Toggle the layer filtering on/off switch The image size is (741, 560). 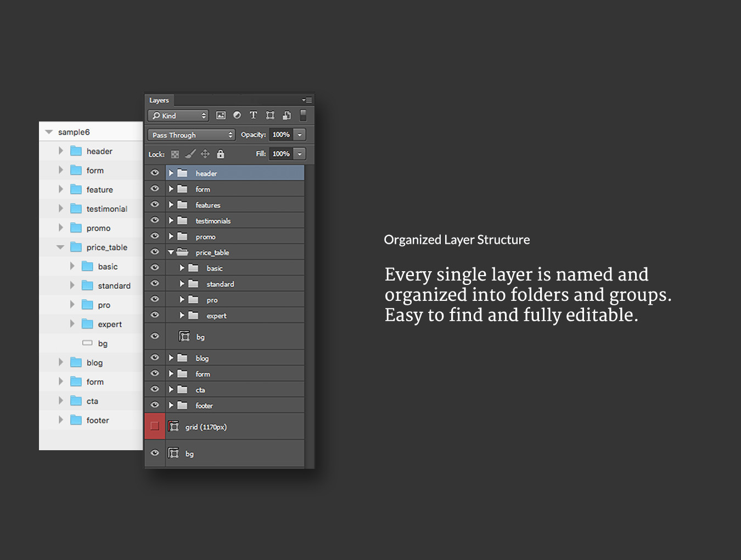303,115
